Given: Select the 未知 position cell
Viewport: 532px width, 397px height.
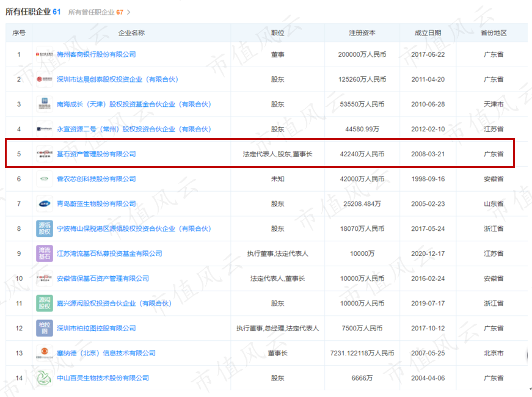Looking at the screenshot, I should point(277,179).
